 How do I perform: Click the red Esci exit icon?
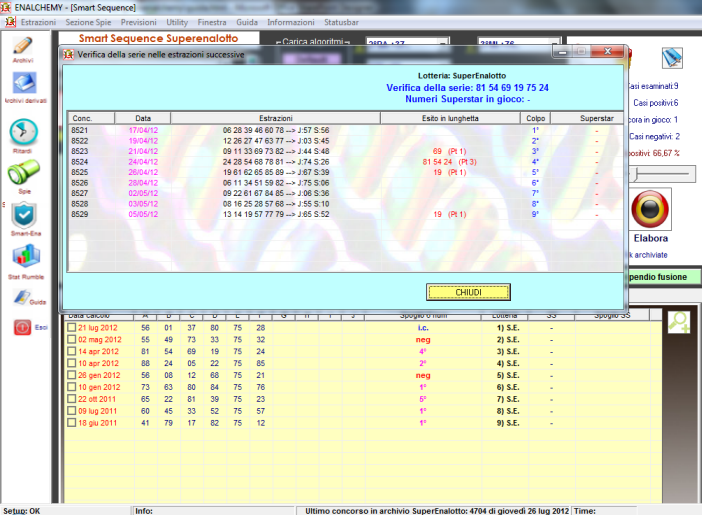tap(22, 327)
